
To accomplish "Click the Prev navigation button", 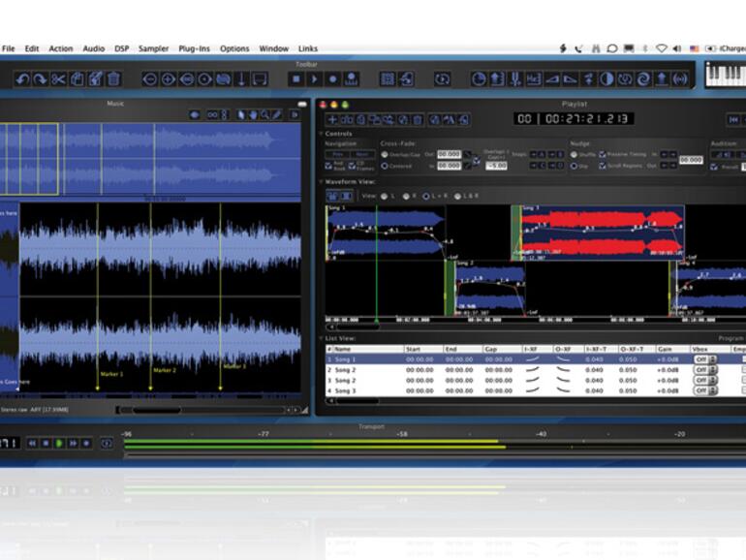I will [337, 153].
